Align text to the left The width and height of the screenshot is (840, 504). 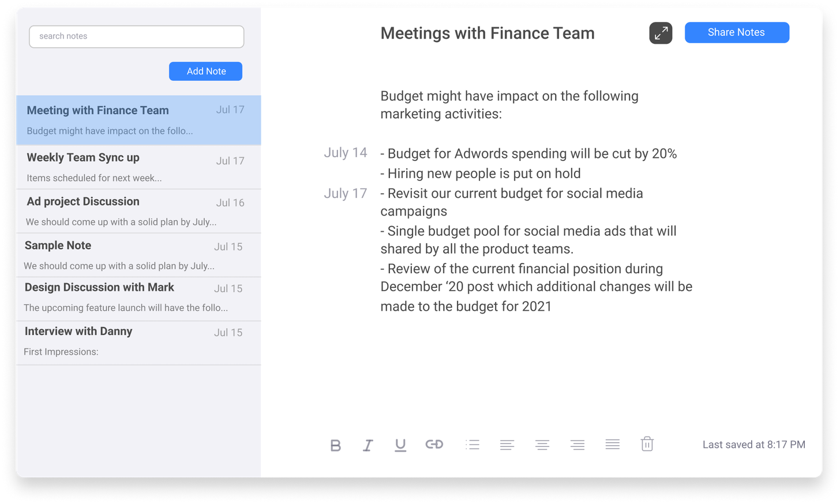[x=507, y=445]
